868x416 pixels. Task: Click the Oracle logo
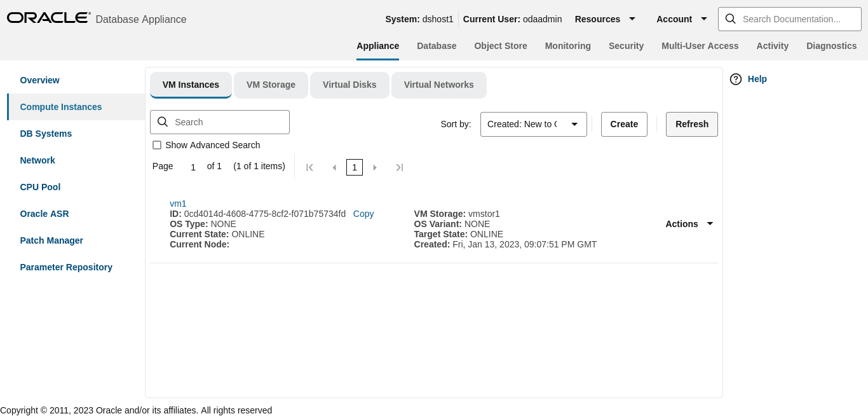[48, 17]
